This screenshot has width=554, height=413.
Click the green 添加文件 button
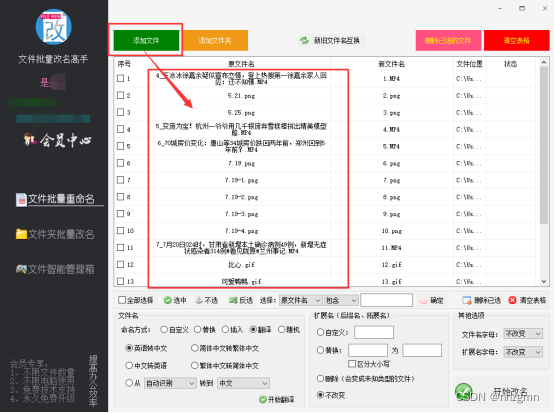(146, 40)
